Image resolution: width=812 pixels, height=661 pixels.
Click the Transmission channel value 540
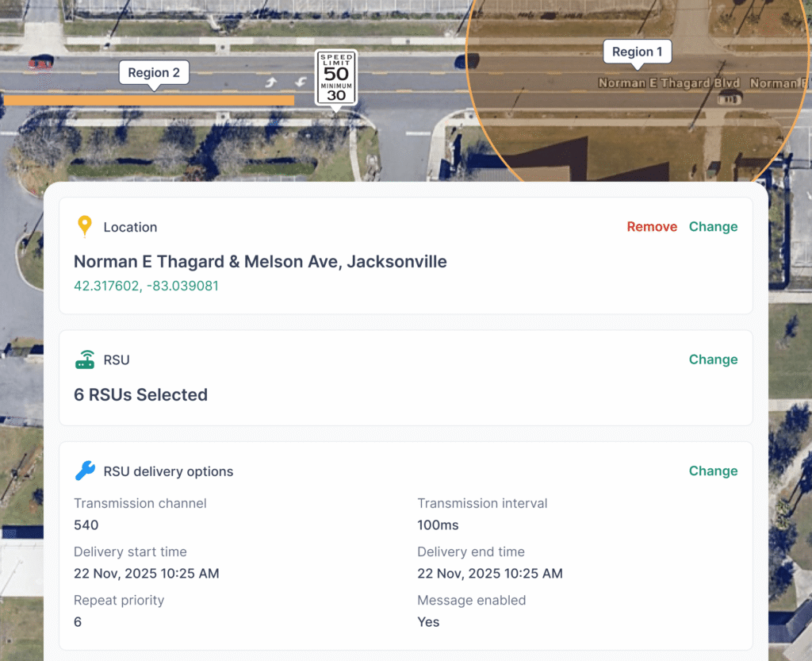point(86,525)
